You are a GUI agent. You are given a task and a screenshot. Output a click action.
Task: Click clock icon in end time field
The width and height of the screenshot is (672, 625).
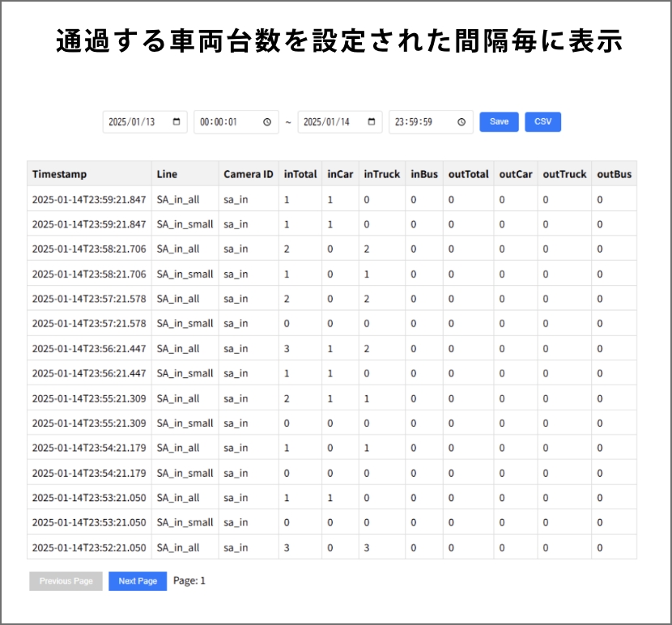tap(461, 122)
